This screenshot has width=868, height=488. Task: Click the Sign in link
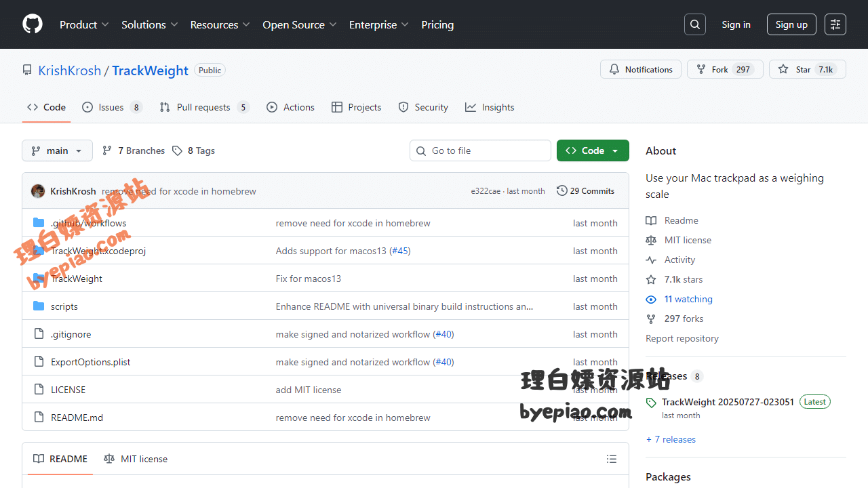(x=736, y=24)
